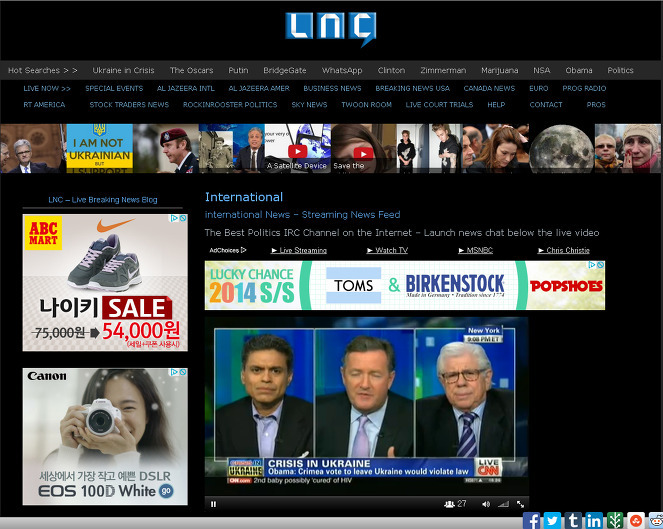Open LNC – Live Breaking News Blog link
The image size is (663, 529).
[x=103, y=200]
